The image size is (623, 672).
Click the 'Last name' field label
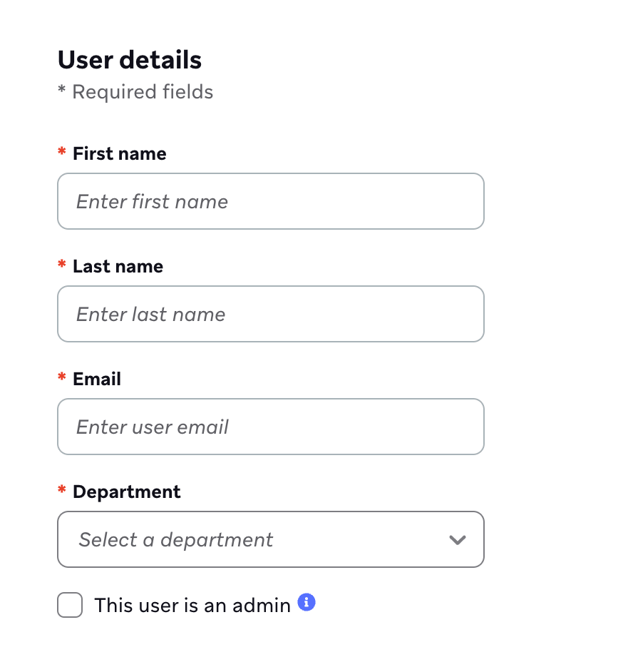pos(118,267)
